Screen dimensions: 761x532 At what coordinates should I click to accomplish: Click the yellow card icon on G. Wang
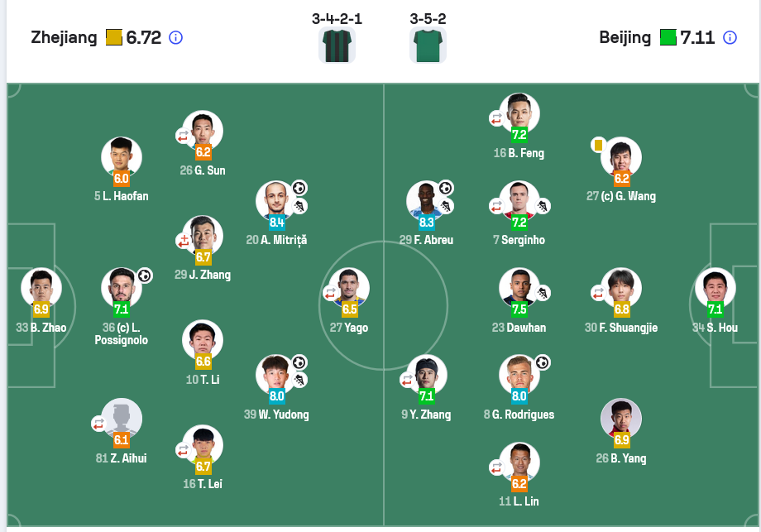point(598,145)
